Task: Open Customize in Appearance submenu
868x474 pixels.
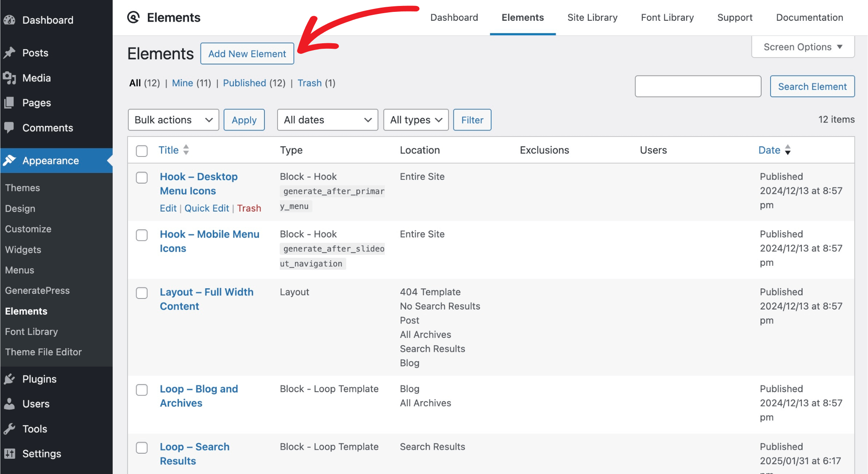Action: (x=28, y=229)
